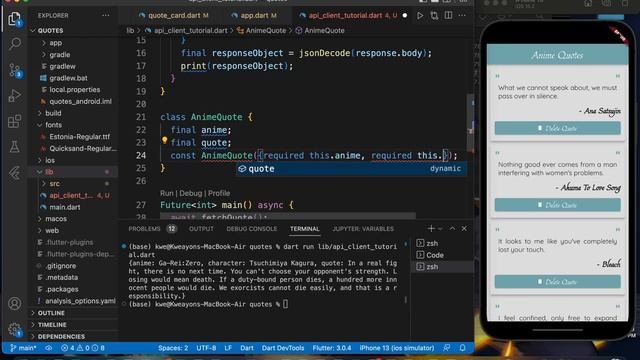Click the editor vertical scrollbar
640x360 pixels.
[x=471, y=123]
